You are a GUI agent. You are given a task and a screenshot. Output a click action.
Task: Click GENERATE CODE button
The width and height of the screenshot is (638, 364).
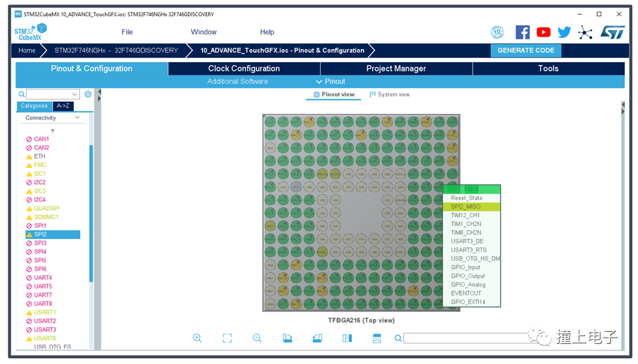(526, 50)
